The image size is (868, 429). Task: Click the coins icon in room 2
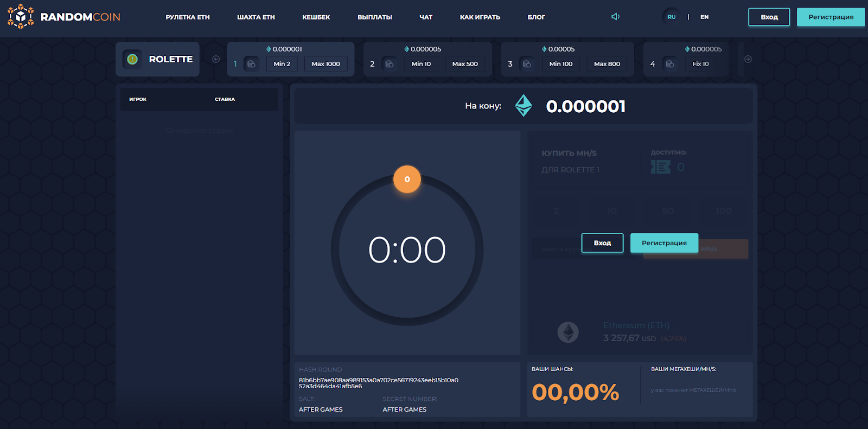[390, 64]
